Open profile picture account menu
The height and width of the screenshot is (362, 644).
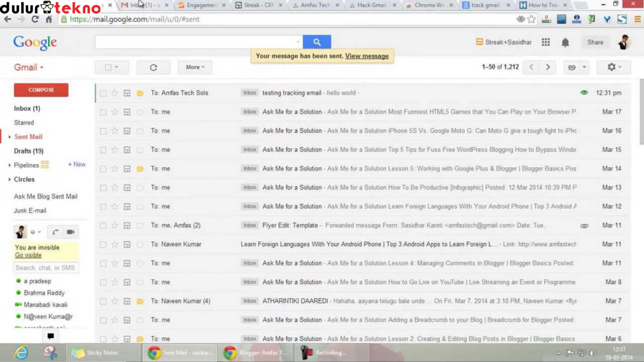tap(624, 42)
